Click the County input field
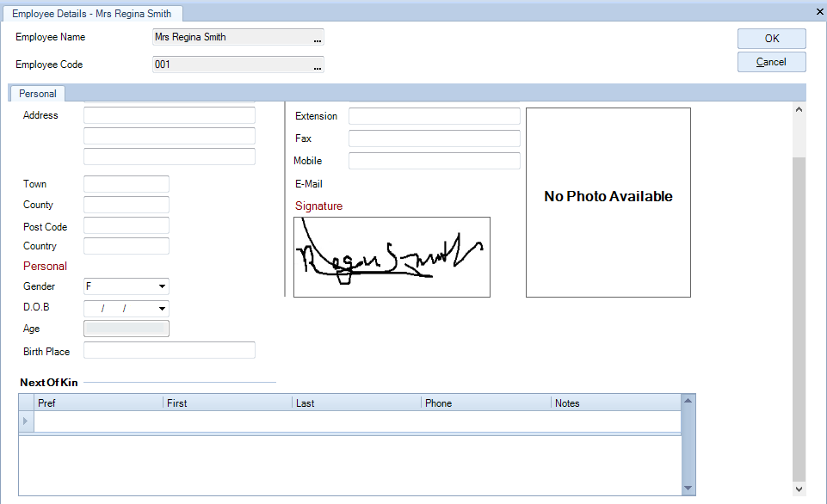The image size is (827, 504). (127, 205)
